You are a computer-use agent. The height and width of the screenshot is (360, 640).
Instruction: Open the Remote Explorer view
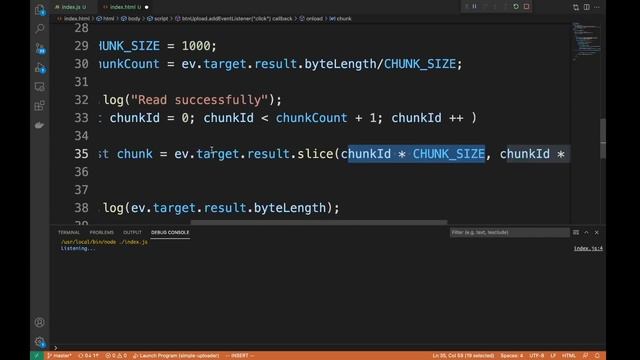coord(40,87)
